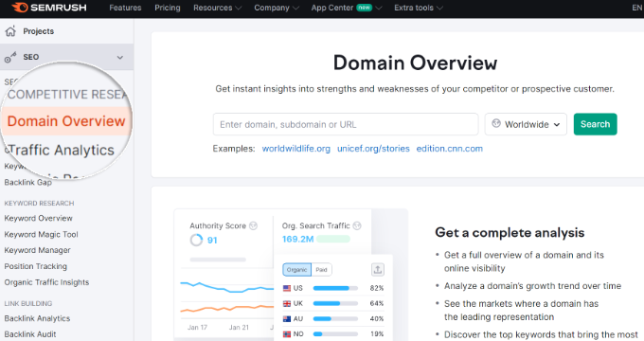Click the AU flag icon

click(x=287, y=319)
